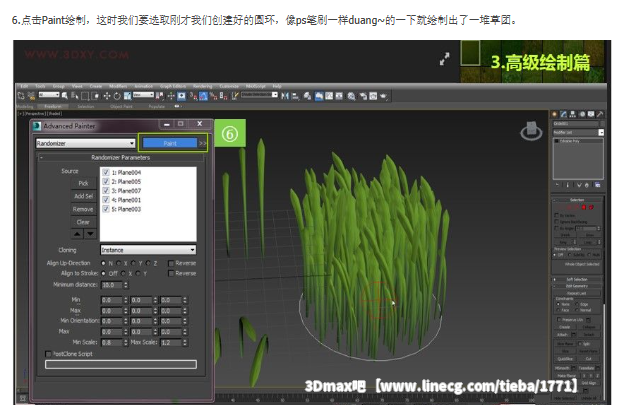Enable the PostClone Script checkbox
617x405 pixels.
pos(48,353)
